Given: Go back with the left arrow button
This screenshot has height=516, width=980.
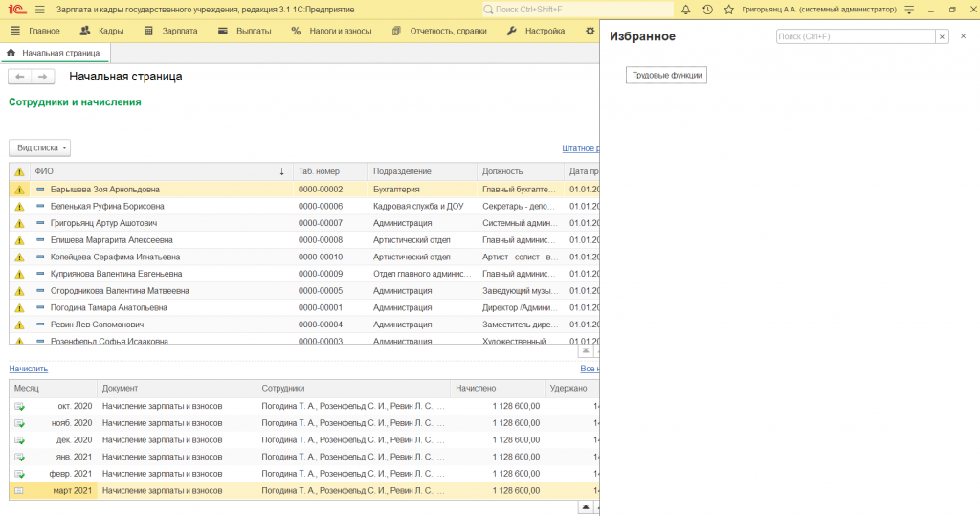Looking at the screenshot, I should pos(20,77).
